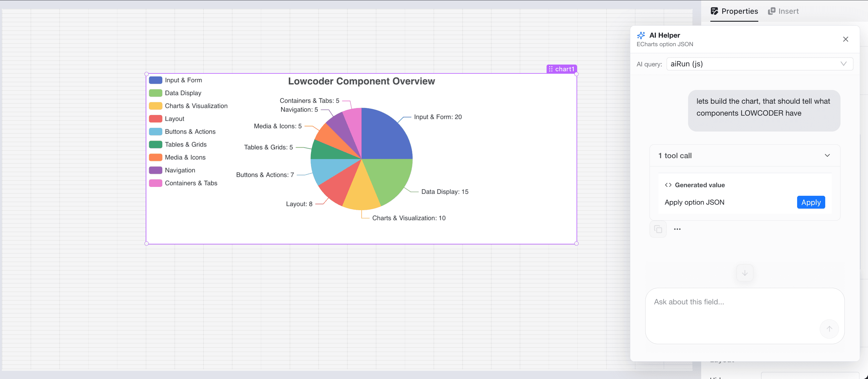
Task: Send the message with arrow button
Action: (x=829, y=329)
